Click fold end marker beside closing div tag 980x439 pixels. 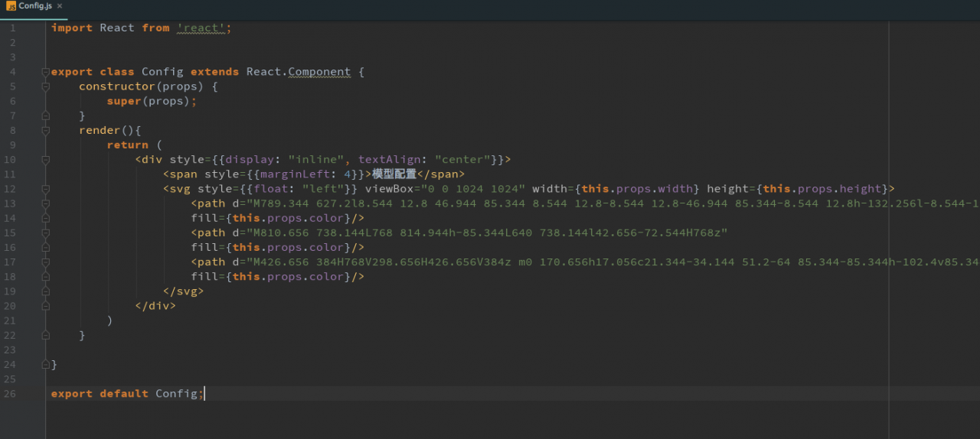click(x=45, y=306)
